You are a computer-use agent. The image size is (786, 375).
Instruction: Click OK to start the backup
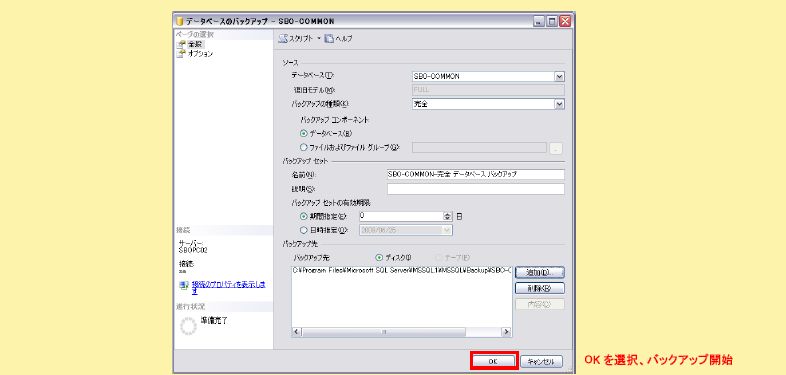493,361
